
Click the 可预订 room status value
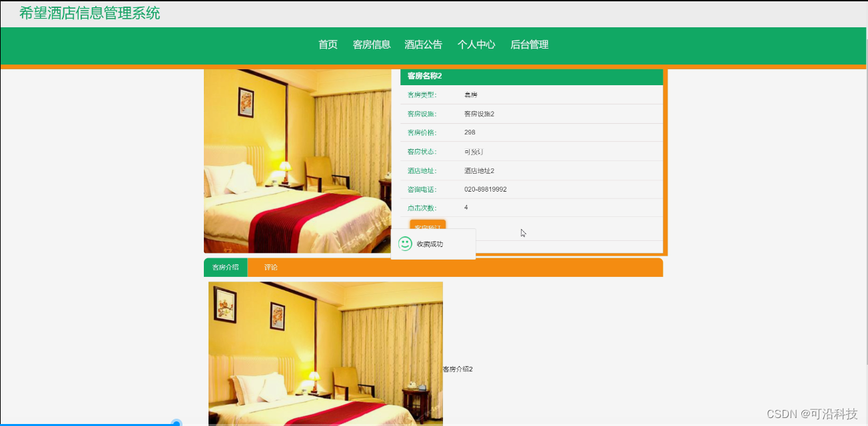click(472, 151)
